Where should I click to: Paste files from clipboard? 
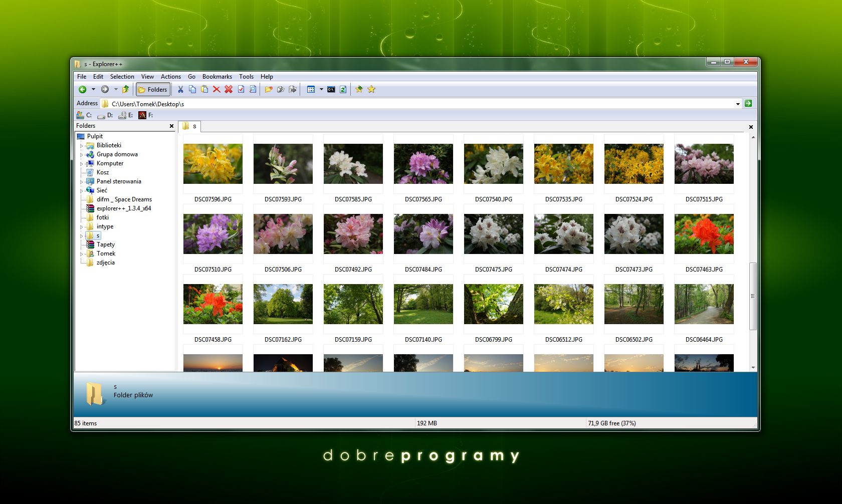point(204,89)
